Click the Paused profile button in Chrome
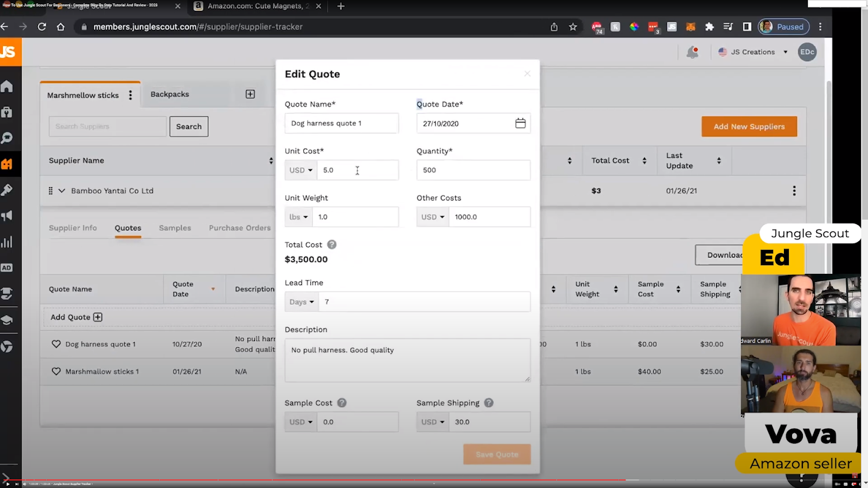The width and height of the screenshot is (868, 488). point(784,27)
